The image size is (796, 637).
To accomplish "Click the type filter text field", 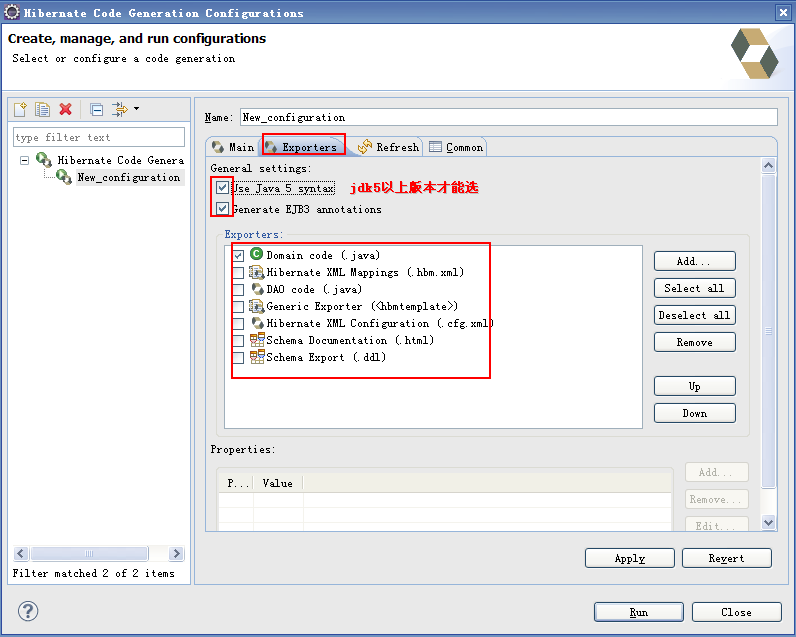I will click(x=98, y=137).
